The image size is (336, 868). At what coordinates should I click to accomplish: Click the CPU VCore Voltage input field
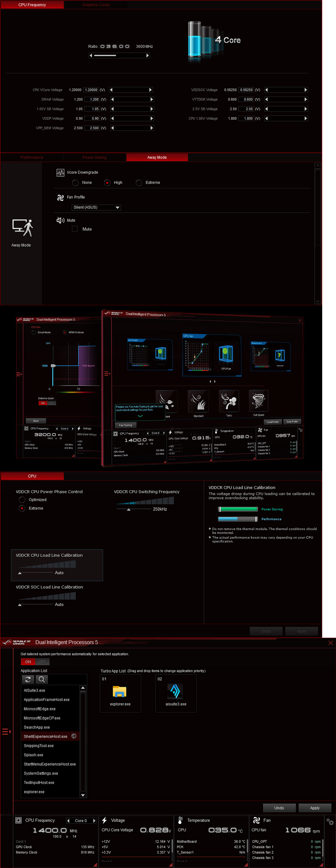tap(91, 90)
